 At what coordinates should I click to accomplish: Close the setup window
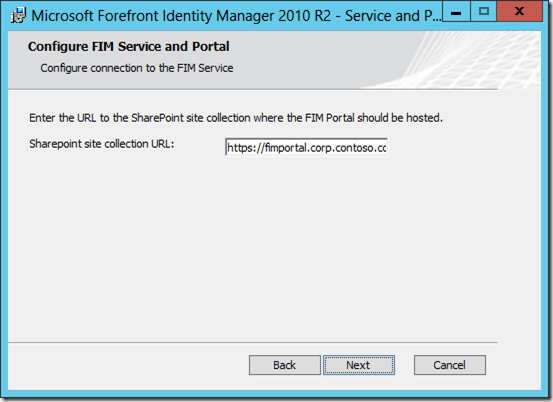coord(519,12)
